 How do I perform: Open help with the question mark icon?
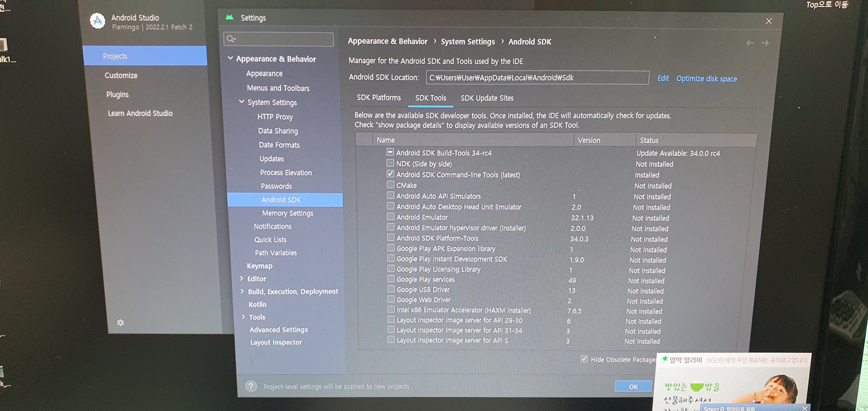tap(251, 386)
